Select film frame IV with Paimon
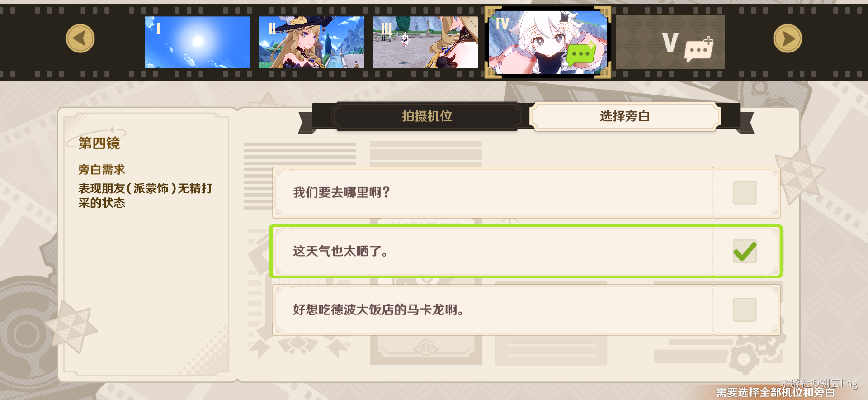This screenshot has height=400, width=868. (x=548, y=43)
